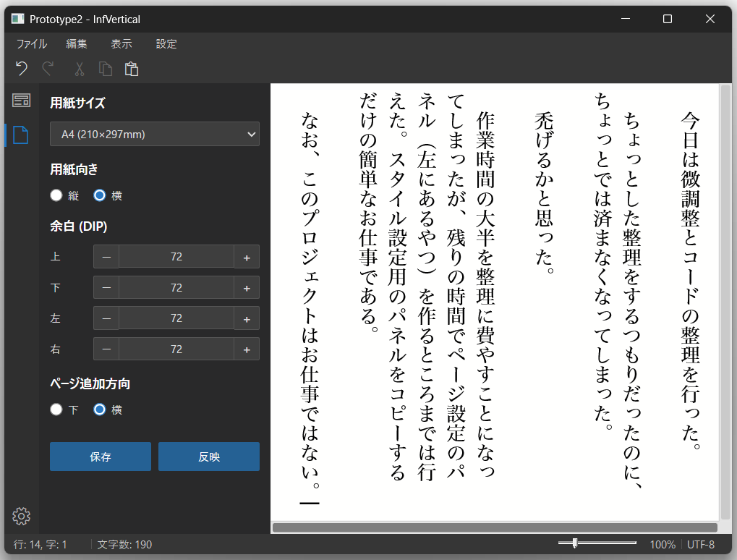This screenshot has height=560, width=737.
Task: Open the style panel sidebar icon
Action: point(21,101)
